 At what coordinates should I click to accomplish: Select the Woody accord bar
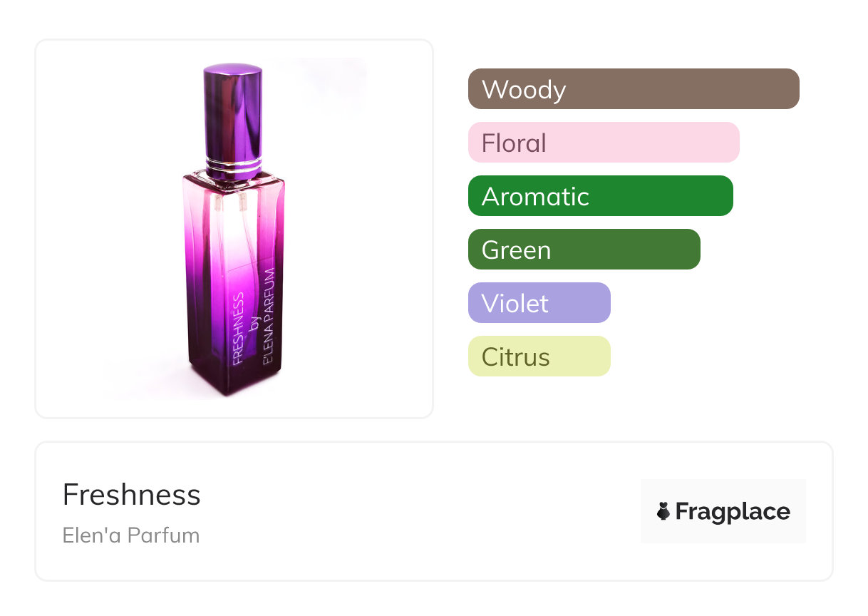coord(633,89)
